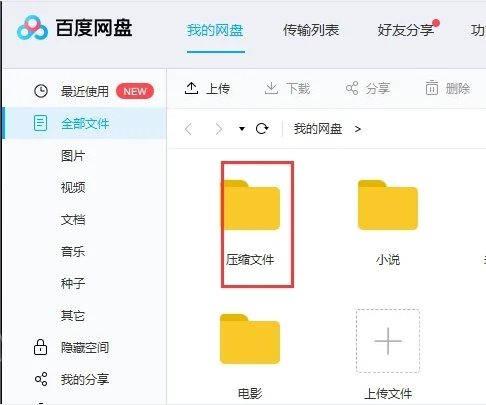Show 音乐 category files
Viewport: 486px width, 405px height.
[73, 251]
